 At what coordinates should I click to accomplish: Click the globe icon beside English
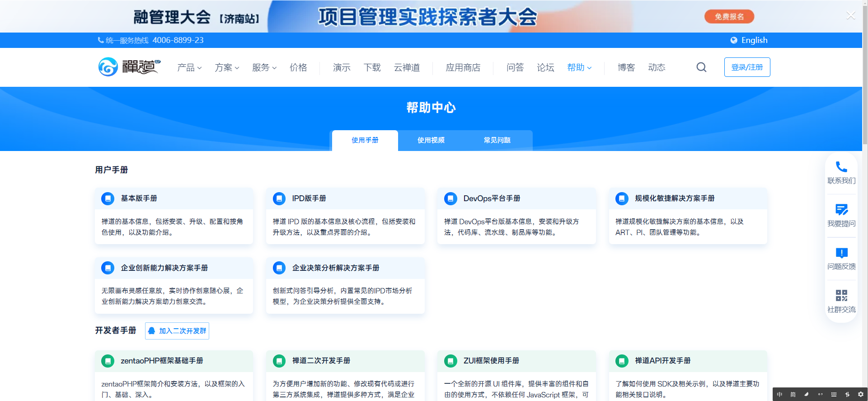734,40
